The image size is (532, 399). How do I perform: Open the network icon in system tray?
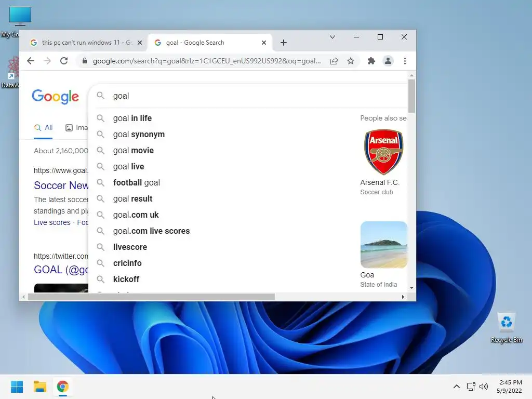[x=471, y=387]
